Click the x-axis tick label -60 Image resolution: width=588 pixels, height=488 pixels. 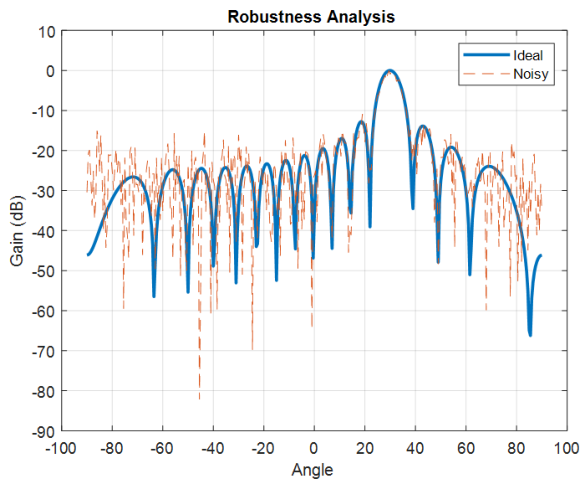pos(162,448)
